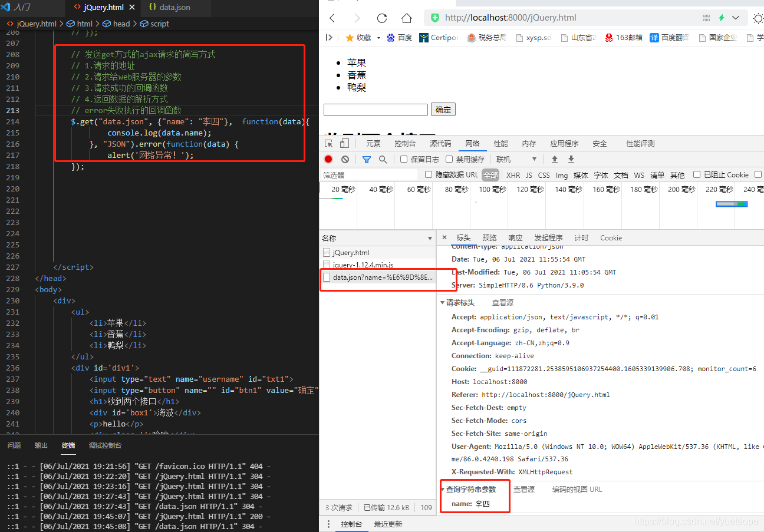Click 查看源 next to 请求标头

502,303
